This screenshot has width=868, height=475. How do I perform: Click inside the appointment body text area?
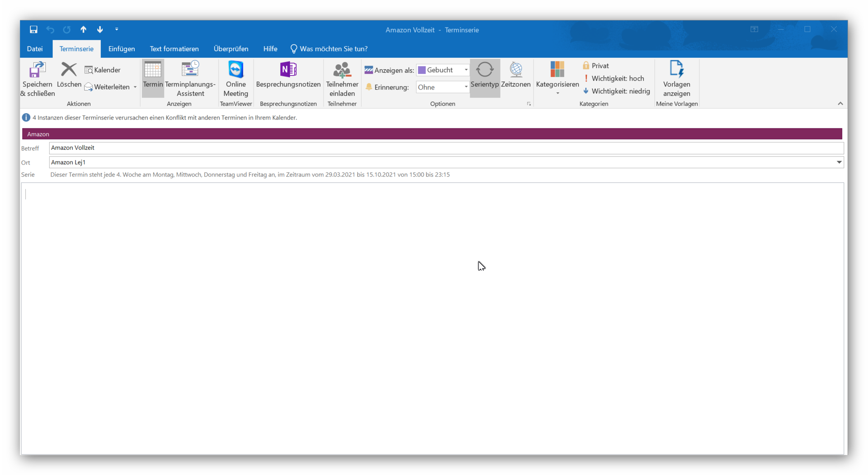[432, 318]
